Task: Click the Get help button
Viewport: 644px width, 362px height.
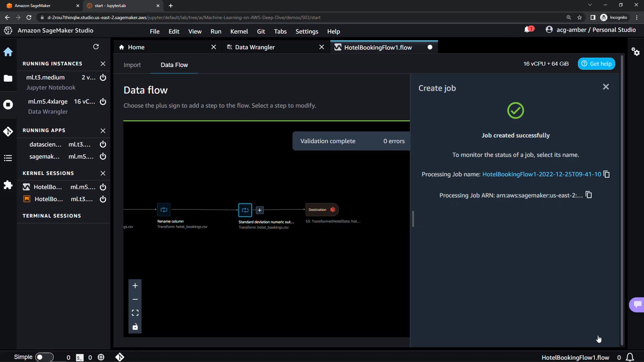Action: (596, 64)
